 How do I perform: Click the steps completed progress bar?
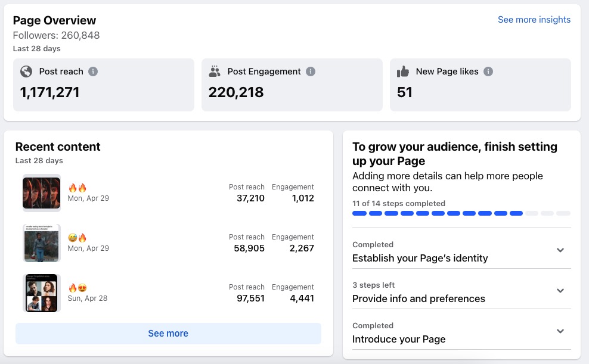(461, 213)
